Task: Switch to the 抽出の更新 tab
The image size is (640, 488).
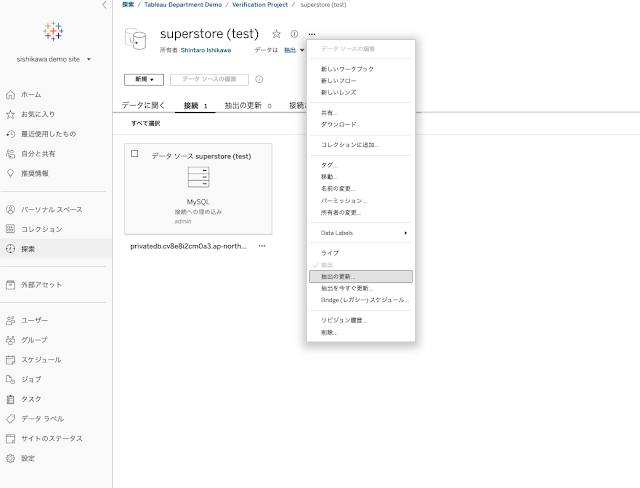Action: coord(248,106)
